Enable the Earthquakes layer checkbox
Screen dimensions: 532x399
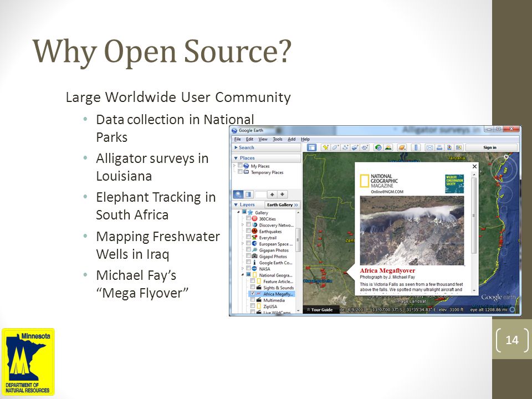point(248,231)
